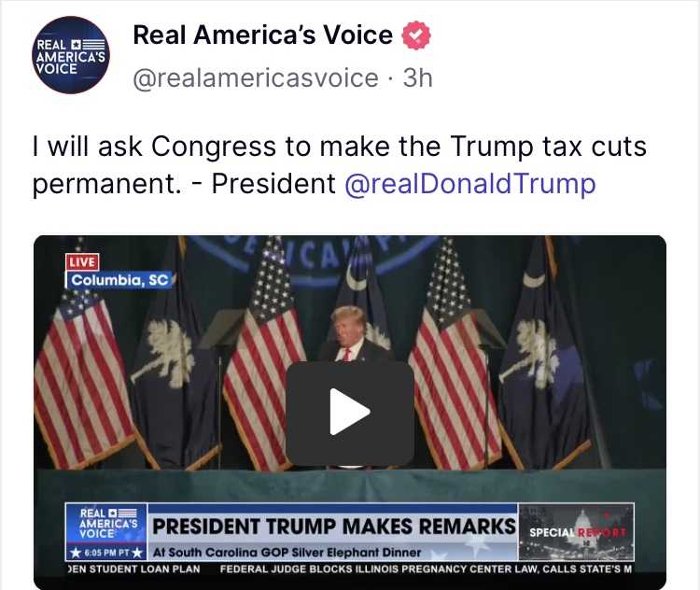Click the South Carolina GOP Silver Elephant Dinner subtitle
This screenshot has width=700, height=590.
(x=287, y=553)
